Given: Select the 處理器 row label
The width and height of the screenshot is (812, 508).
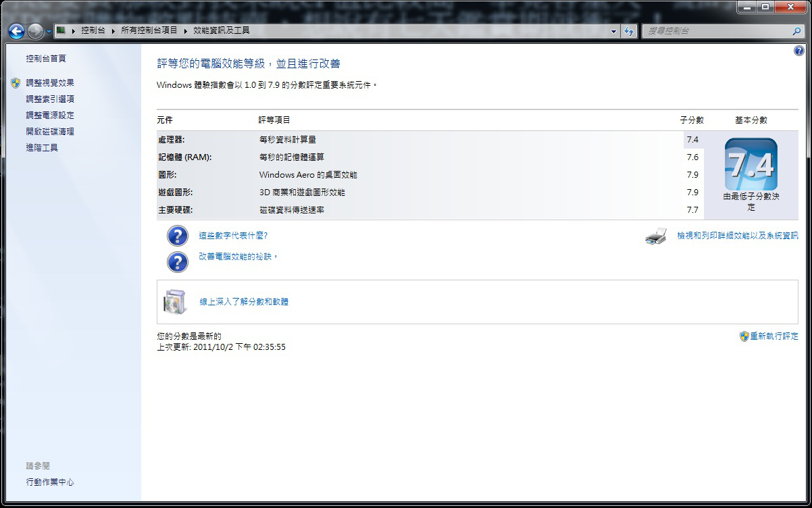Looking at the screenshot, I should (x=171, y=140).
